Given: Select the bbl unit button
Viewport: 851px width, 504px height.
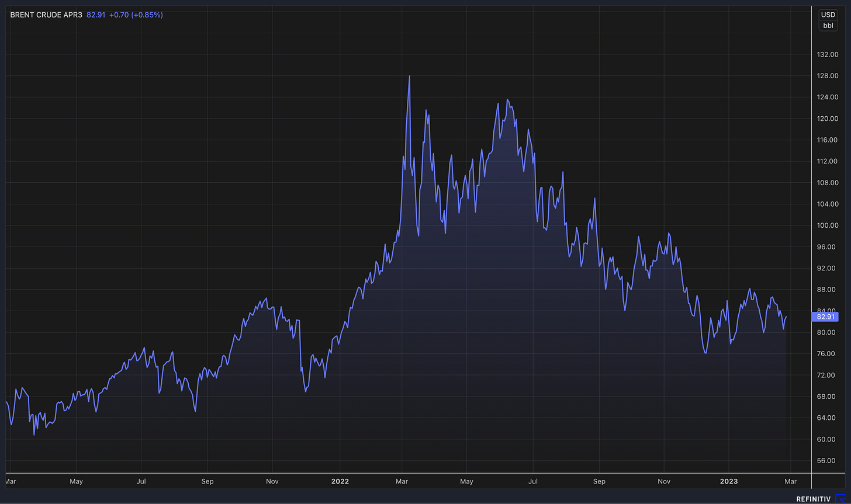Looking at the screenshot, I should [x=828, y=26].
